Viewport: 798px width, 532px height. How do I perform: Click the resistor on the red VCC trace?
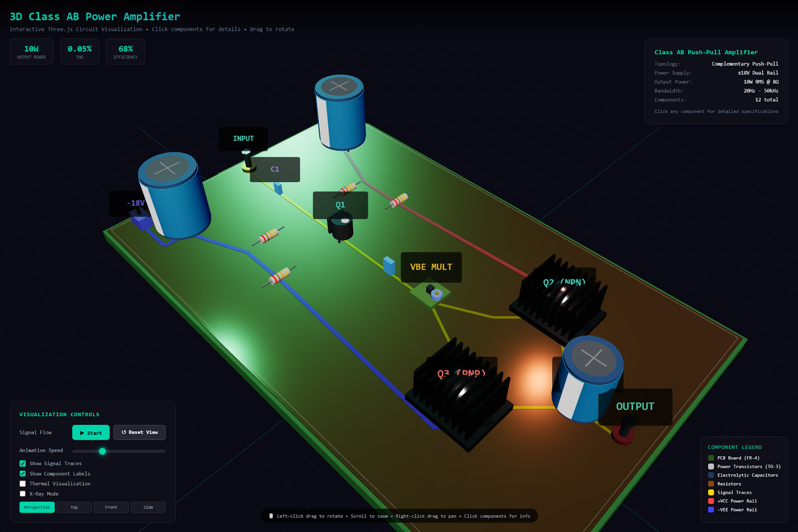[x=399, y=200]
